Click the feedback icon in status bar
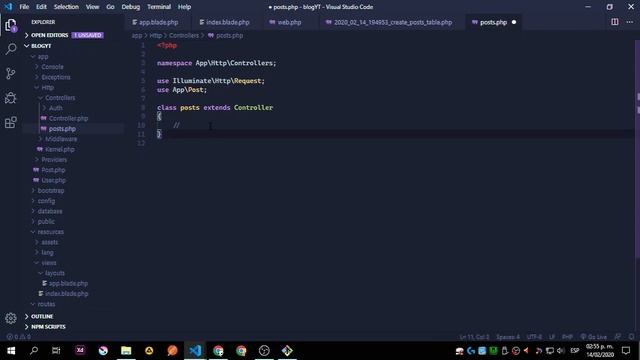640x360 pixels. [618, 337]
